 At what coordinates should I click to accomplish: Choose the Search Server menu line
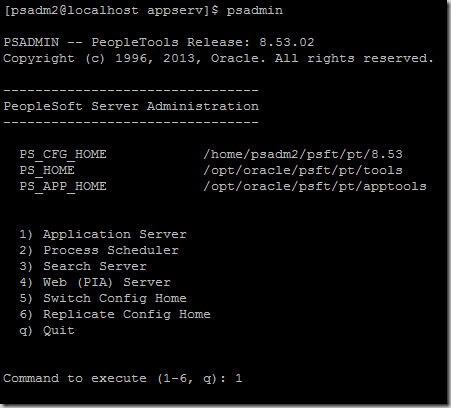point(83,266)
